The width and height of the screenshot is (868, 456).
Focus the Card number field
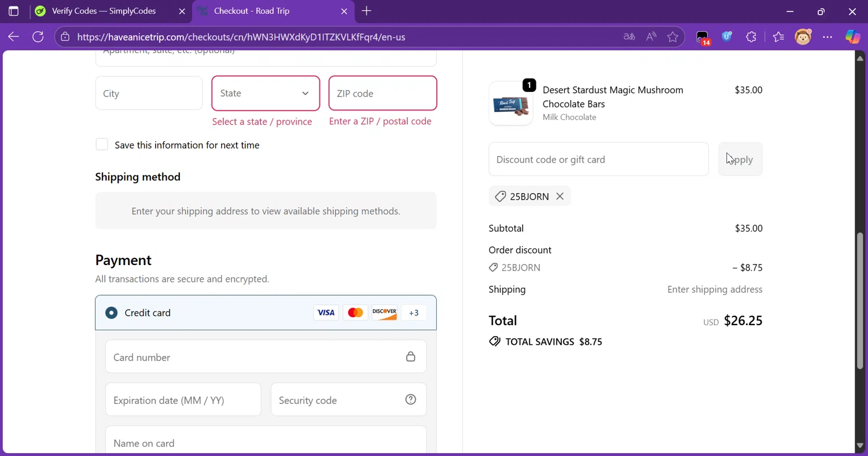tap(266, 356)
